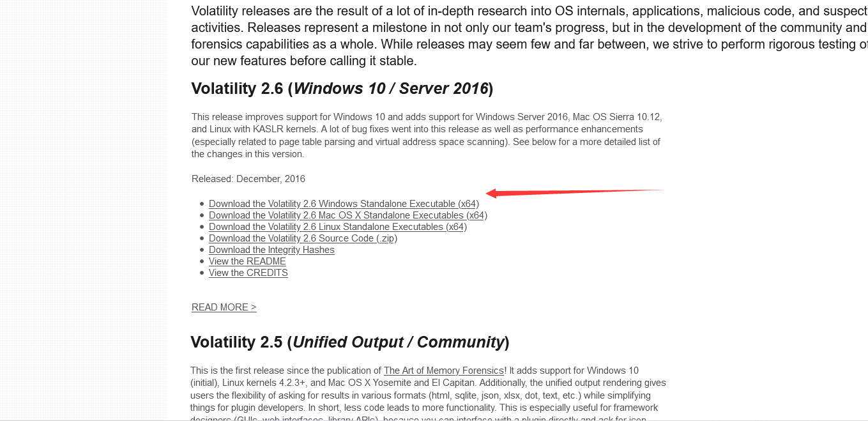View the CREDITS for Volatility 2.6
Viewport: 868px width, 421px height.
(x=248, y=273)
